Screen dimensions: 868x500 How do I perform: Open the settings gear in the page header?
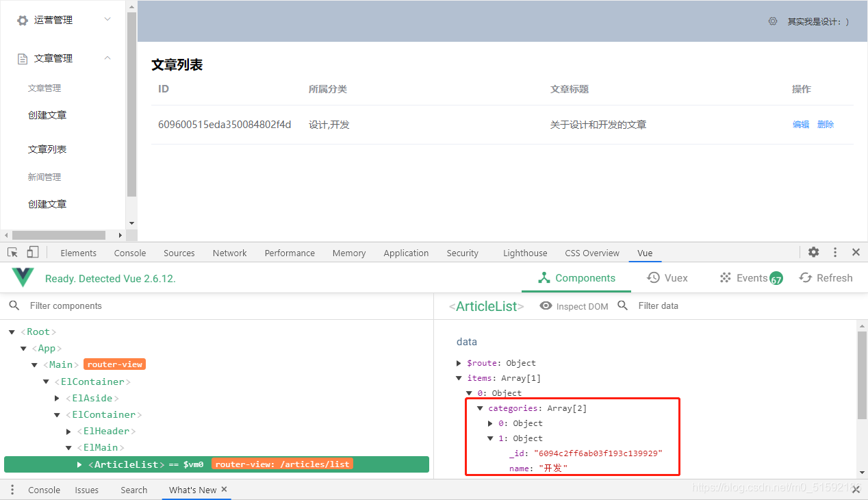click(773, 21)
